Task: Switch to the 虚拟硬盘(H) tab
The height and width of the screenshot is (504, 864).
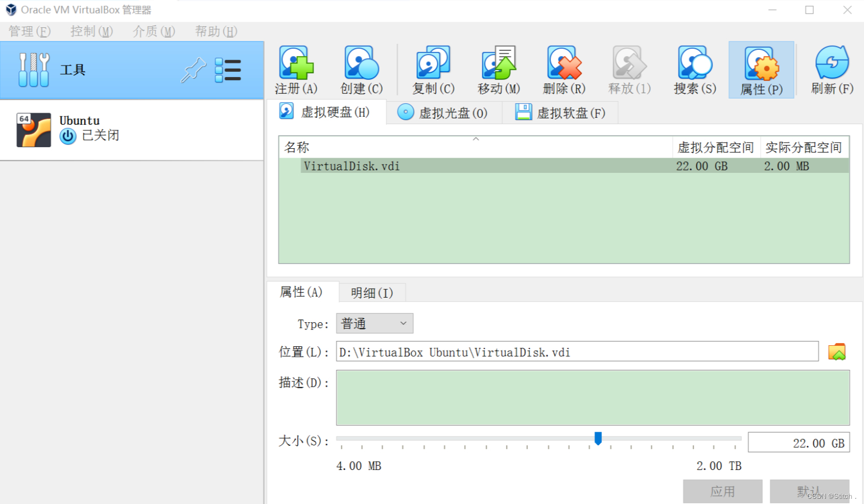Action: tap(327, 112)
